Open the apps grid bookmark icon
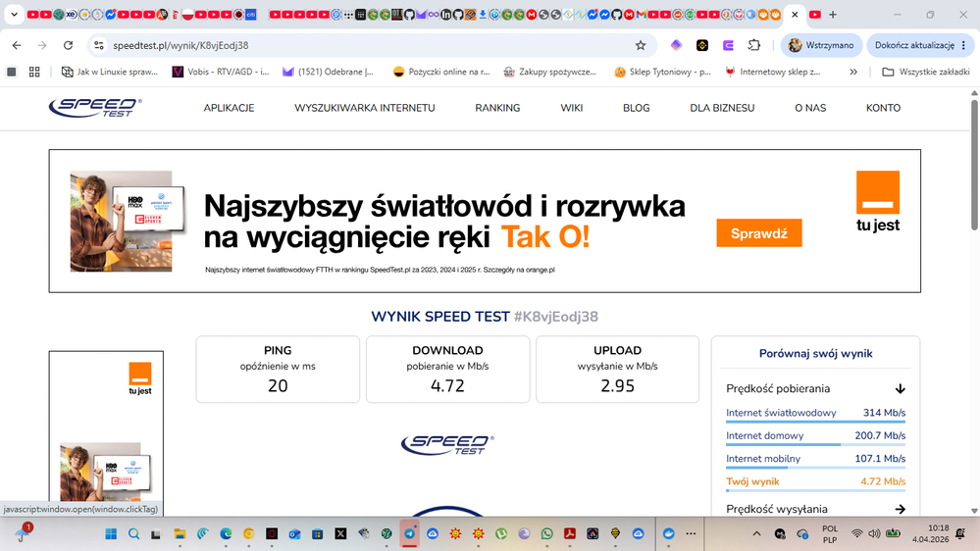 point(34,72)
